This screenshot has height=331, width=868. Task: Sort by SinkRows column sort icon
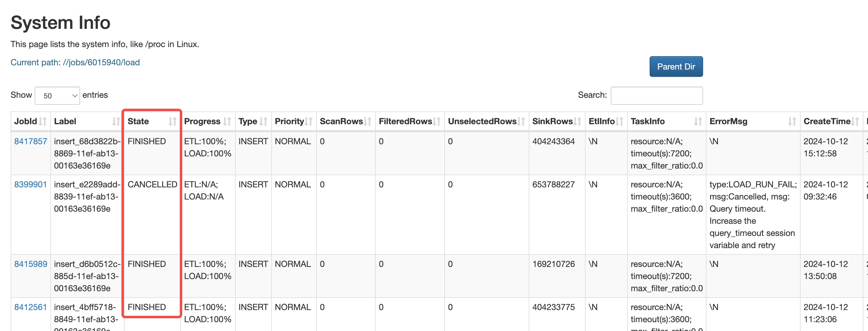(x=577, y=121)
